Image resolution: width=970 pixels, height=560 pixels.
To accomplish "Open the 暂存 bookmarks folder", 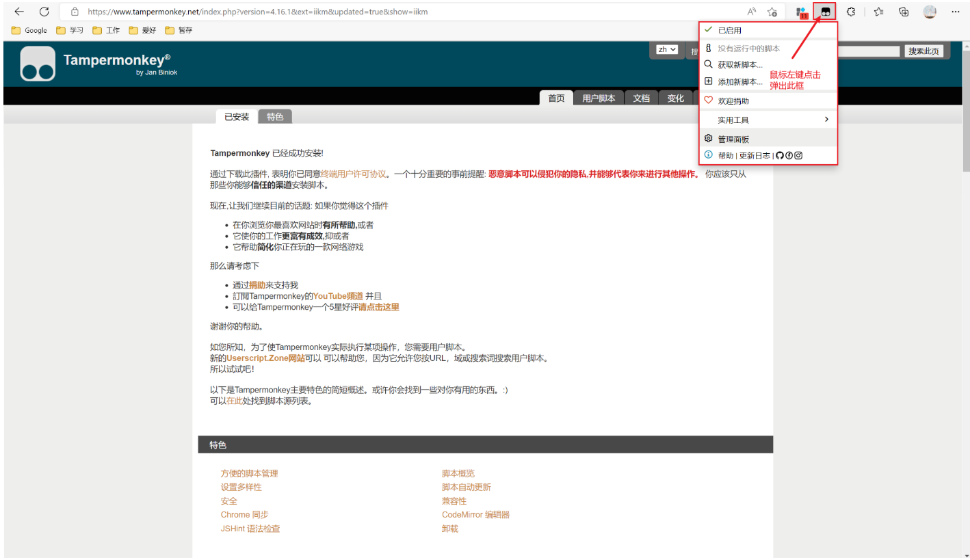I will (x=179, y=30).
